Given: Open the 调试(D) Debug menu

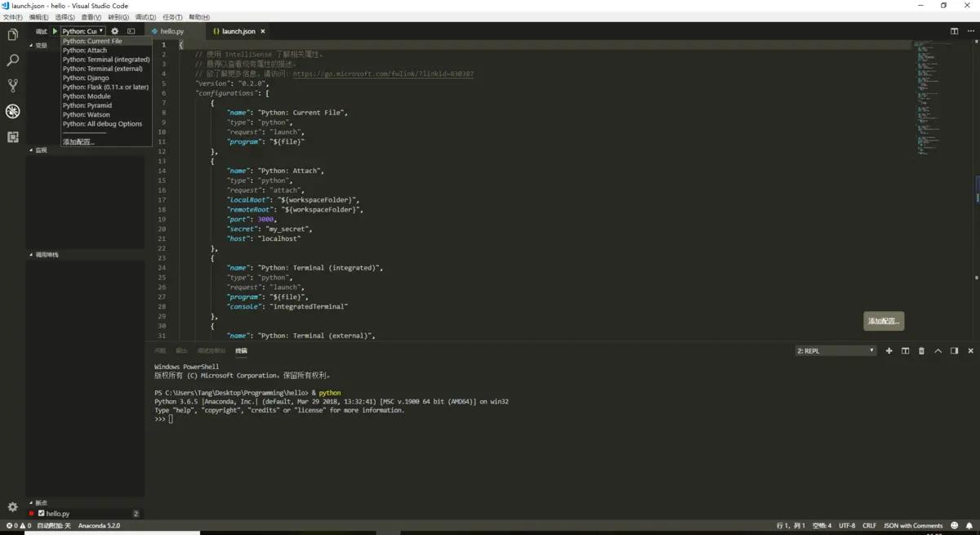Looking at the screenshot, I should click(145, 17).
